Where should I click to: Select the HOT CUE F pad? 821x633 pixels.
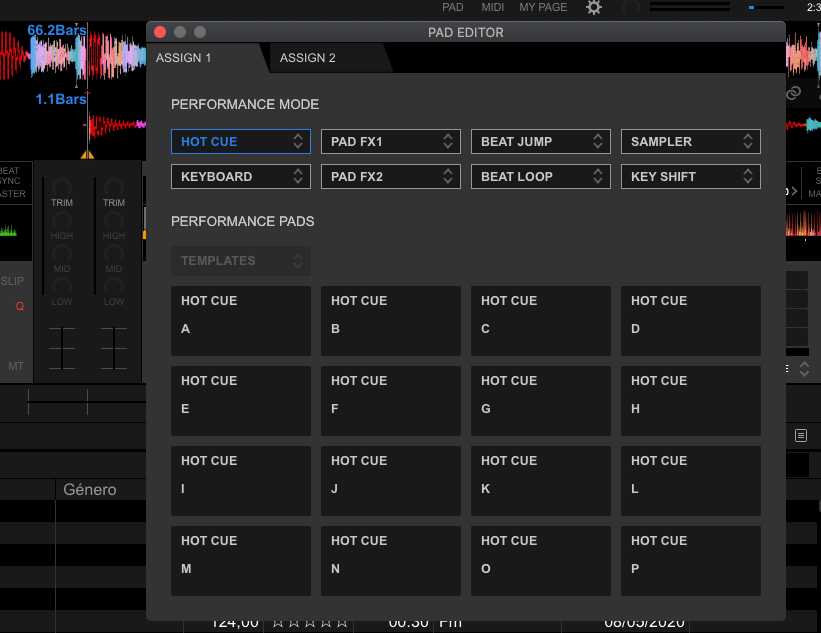coord(391,401)
